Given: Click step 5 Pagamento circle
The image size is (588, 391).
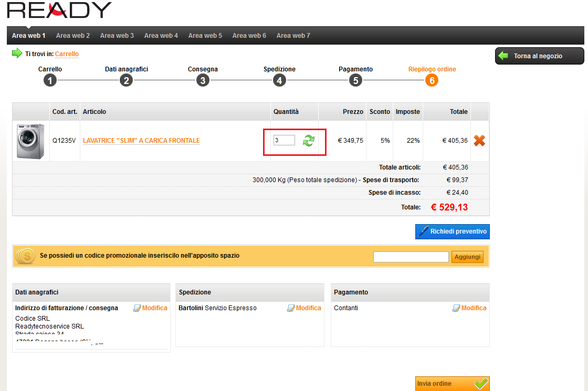Looking at the screenshot, I should [355, 80].
